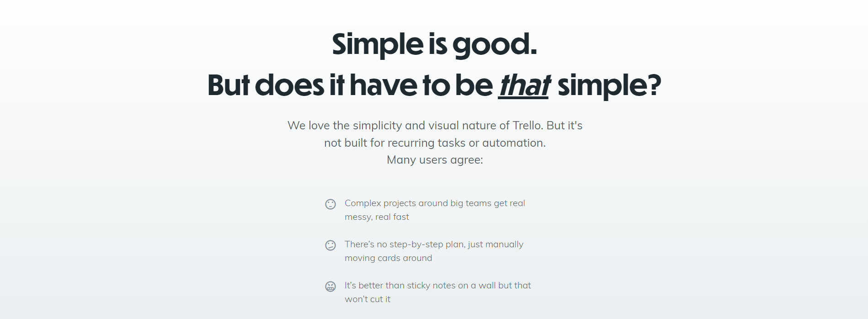Click the "It's better than sticky notes" line

point(437,286)
